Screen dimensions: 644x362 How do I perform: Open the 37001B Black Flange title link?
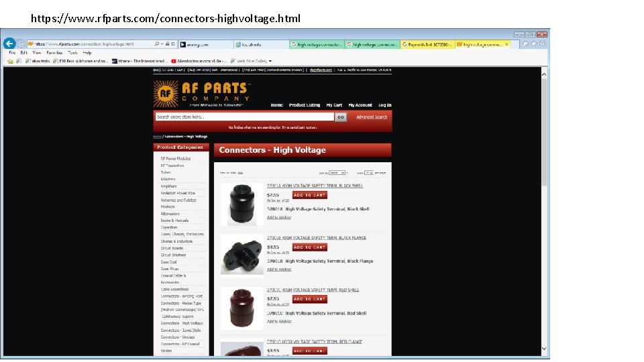coord(316,237)
